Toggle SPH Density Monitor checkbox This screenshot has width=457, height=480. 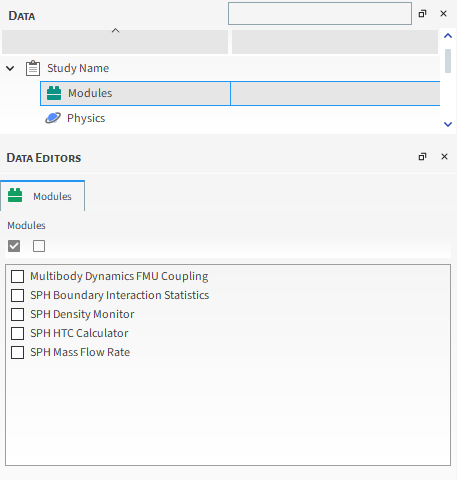pyautogui.click(x=17, y=314)
